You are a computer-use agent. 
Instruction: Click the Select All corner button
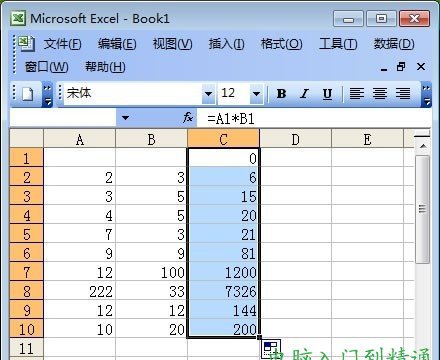click(27, 139)
